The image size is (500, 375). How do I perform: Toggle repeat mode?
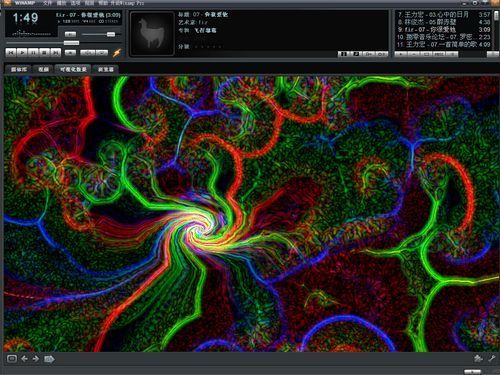tap(102, 53)
